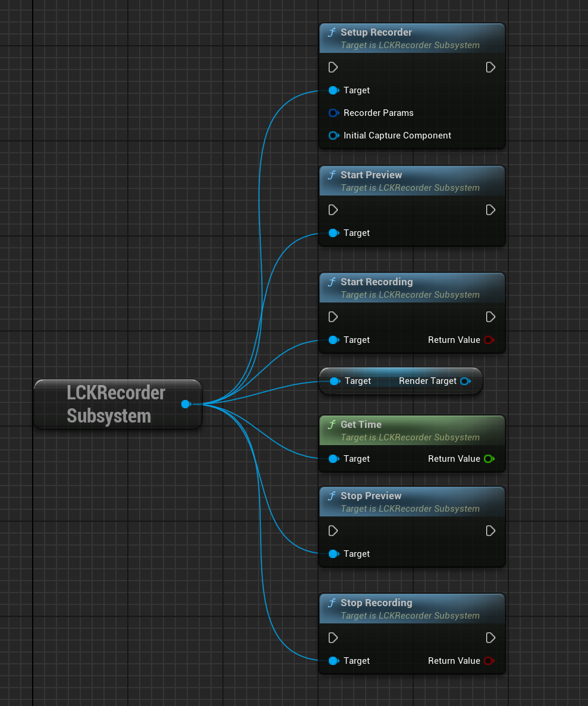Screen dimensions: 588x706
Task: Click Target pin on Start Recording node
Action: [334, 340]
